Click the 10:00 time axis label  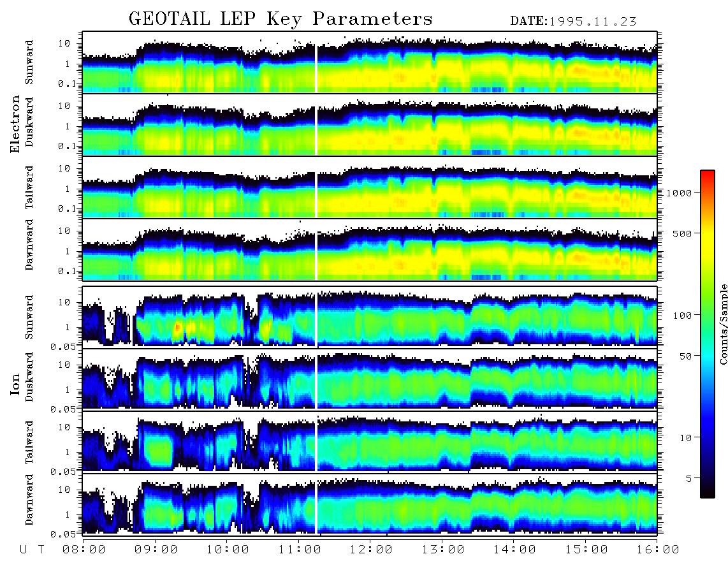pyautogui.click(x=228, y=550)
